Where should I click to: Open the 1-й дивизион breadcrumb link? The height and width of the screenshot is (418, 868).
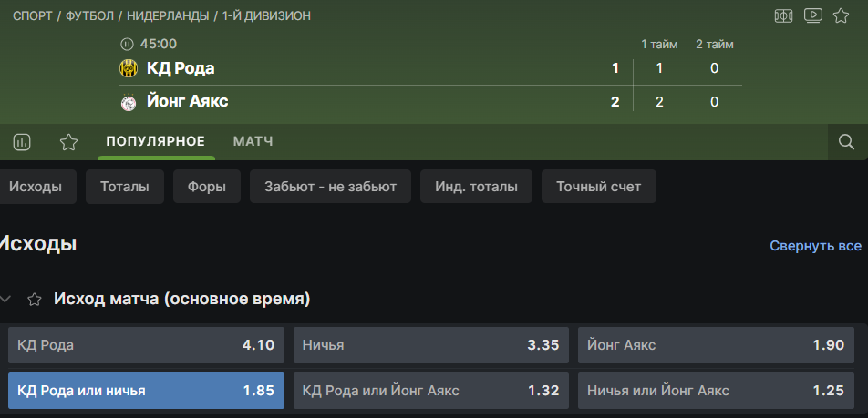tap(267, 16)
